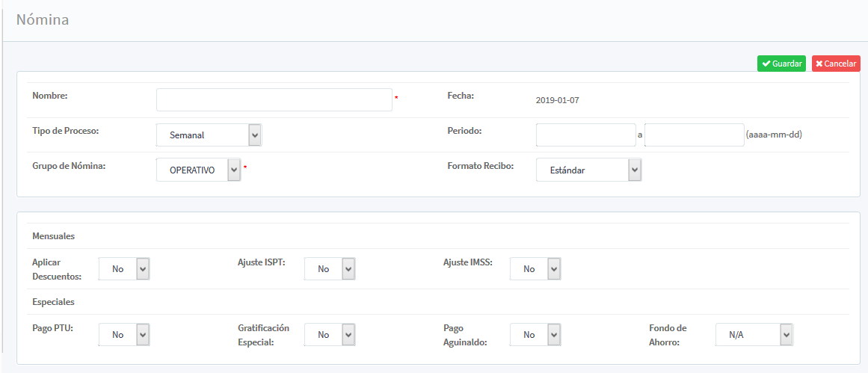868x373 pixels.
Task: Open the Ajuste IMSS dropdown
Action: tap(535, 269)
